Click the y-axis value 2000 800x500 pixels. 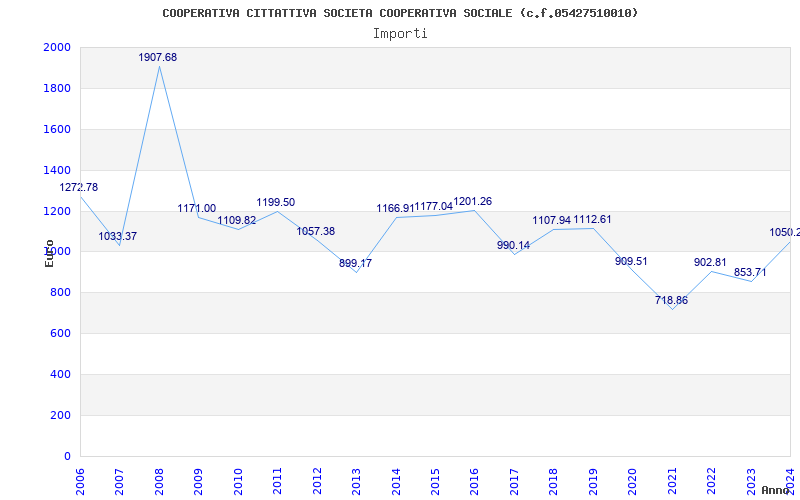point(57,47)
